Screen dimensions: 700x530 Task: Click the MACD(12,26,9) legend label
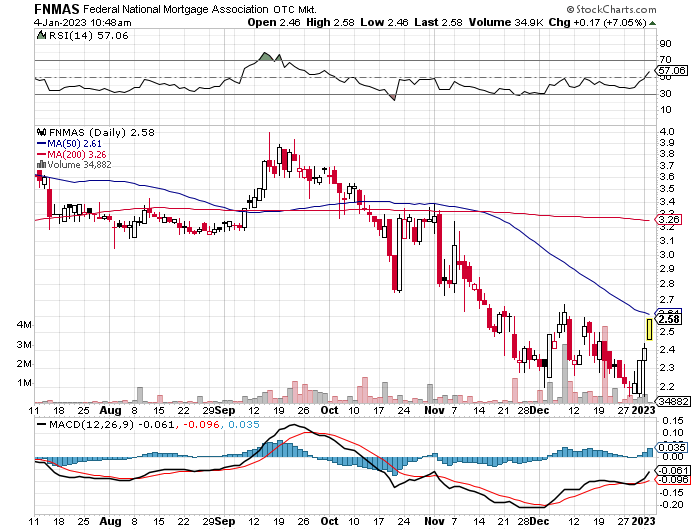click(91, 425)
